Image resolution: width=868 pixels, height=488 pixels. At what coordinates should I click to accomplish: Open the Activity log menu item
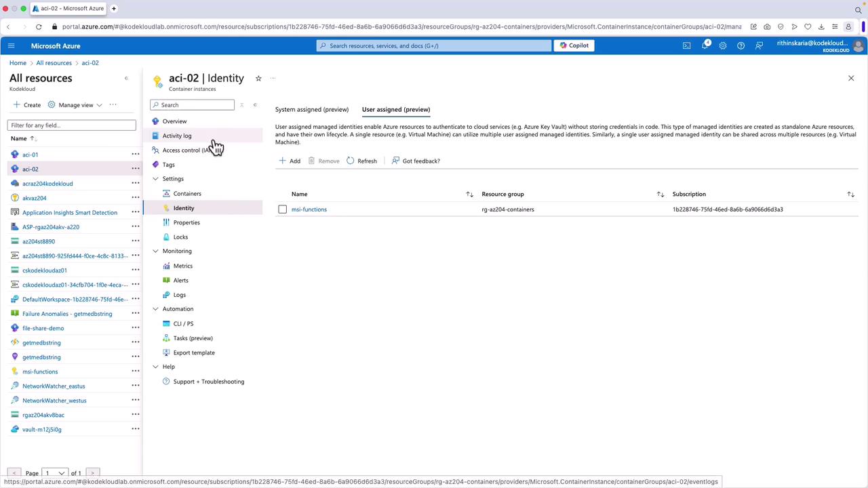pyautogui.click(x=177, y=136)
